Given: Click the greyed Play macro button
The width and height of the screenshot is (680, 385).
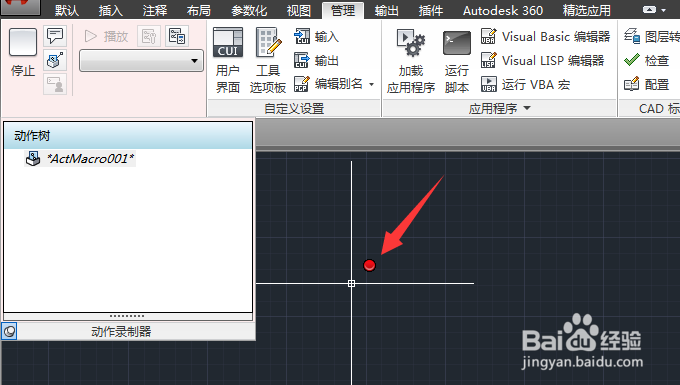Looking at the screenshot, I should point(106,36).
